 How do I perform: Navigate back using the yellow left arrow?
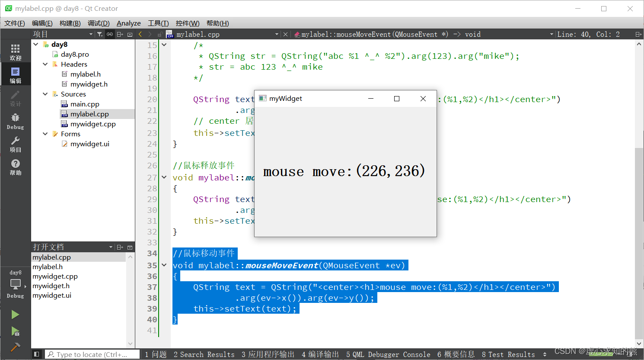point(140,34)
